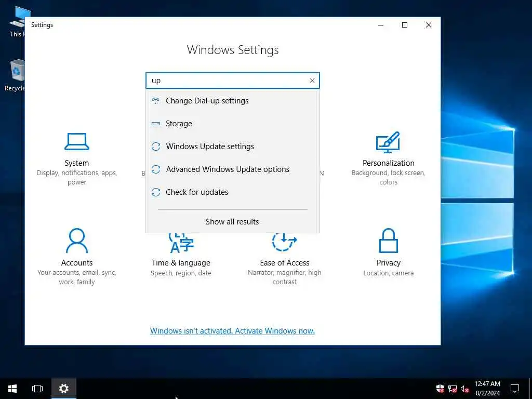Click the Settings gear taskbar button

pos(64,389)
